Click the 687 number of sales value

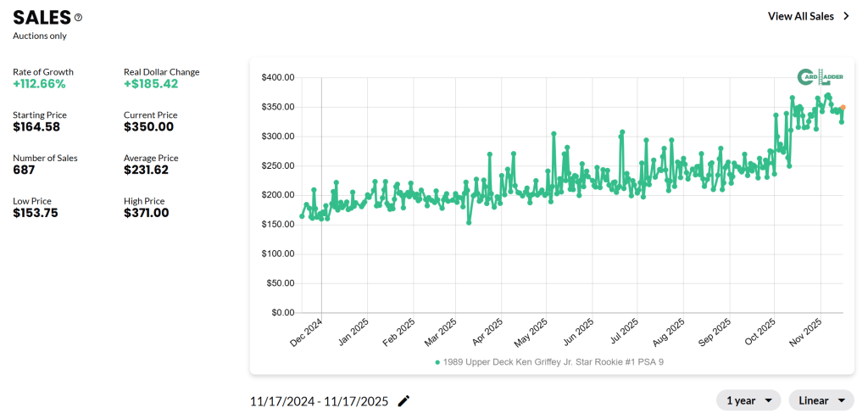tap(25, 170)
